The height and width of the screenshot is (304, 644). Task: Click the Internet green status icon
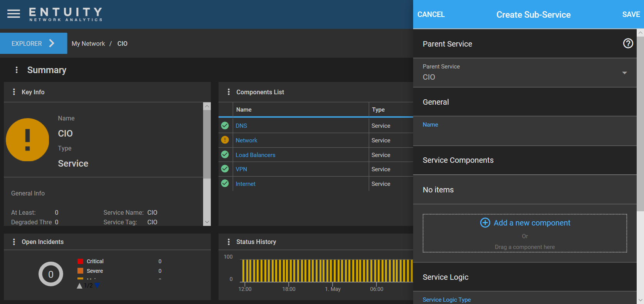coord(225,184)
